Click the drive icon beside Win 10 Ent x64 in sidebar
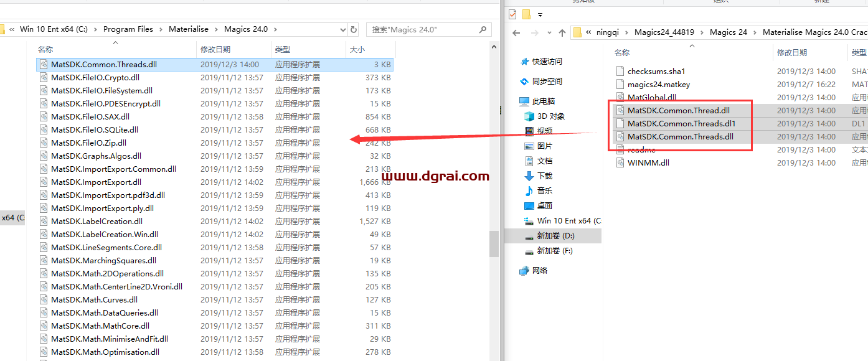 pos(529,221)
